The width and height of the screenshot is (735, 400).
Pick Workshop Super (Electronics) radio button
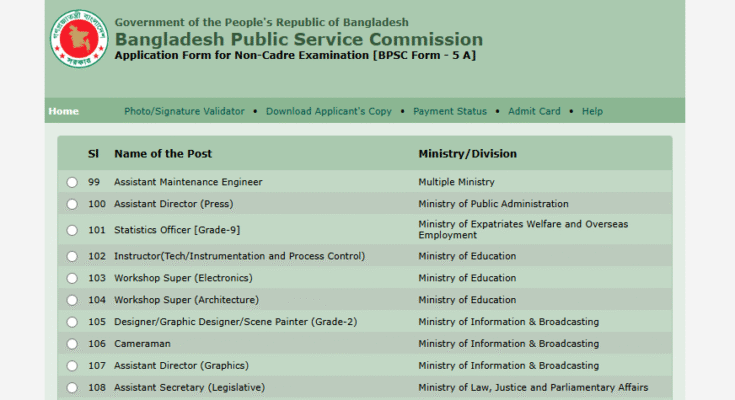[x=72, y=279]
